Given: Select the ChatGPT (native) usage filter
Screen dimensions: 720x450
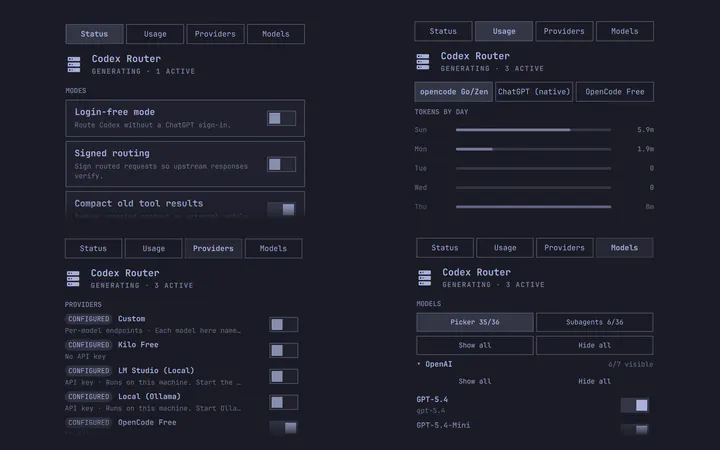Looking at the screenshot, I should click(534, 92).
